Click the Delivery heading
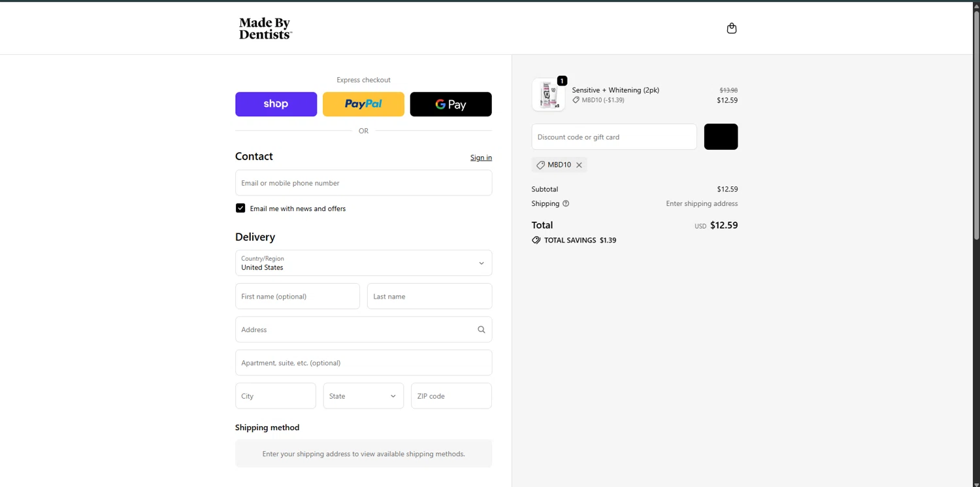 255,237
